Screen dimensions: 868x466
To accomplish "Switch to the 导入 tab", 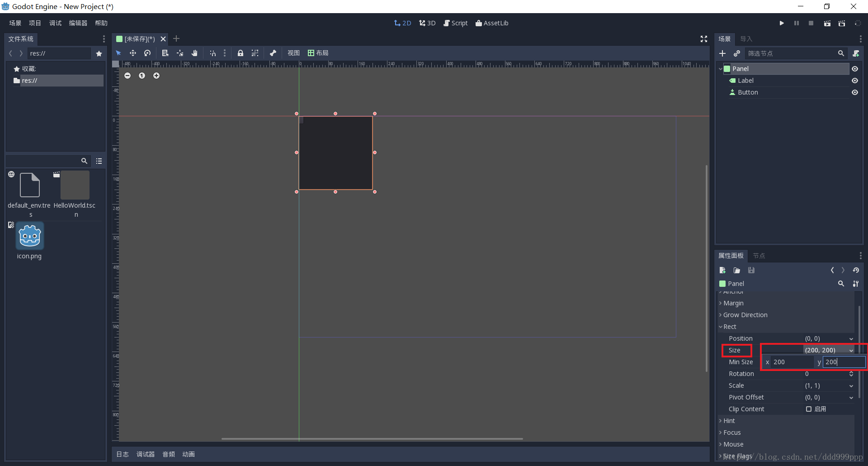I will [746, 39].
